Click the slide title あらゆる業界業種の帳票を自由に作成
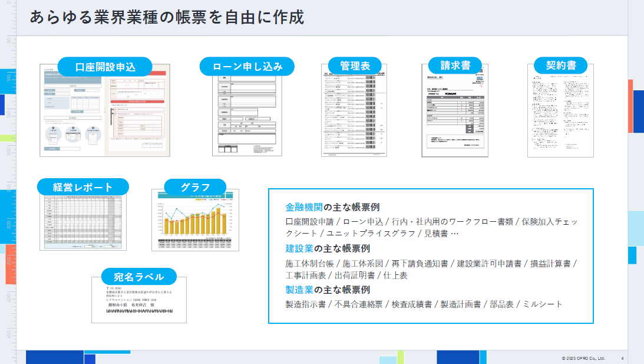 (167, 17)
